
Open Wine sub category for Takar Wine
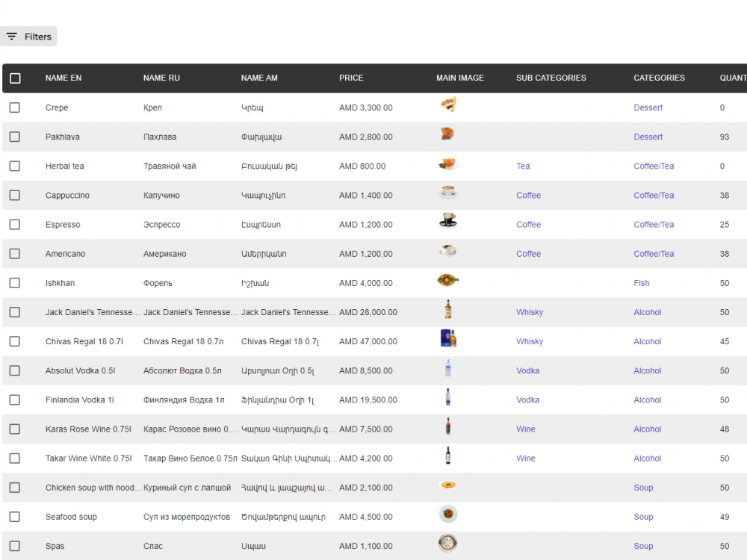(x=525, y=458)
